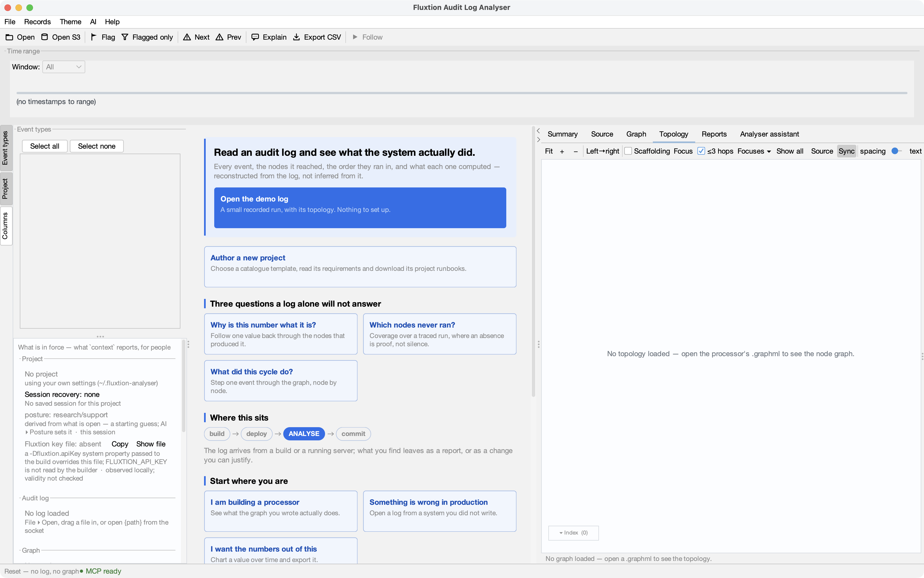Click the Open folder icon in toolbar
Viewport: 924px width, 578px height.
pyautogui.click(x=9, y=37)
